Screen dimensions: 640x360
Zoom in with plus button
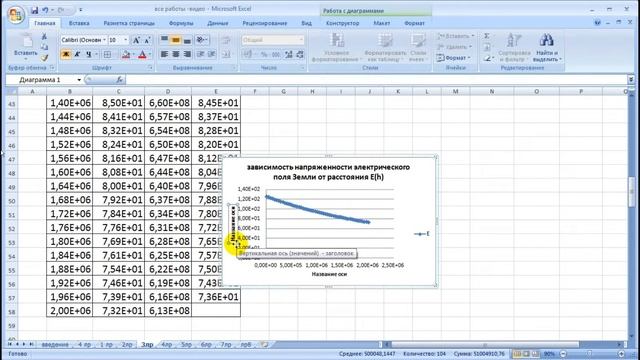click(621, 354)
